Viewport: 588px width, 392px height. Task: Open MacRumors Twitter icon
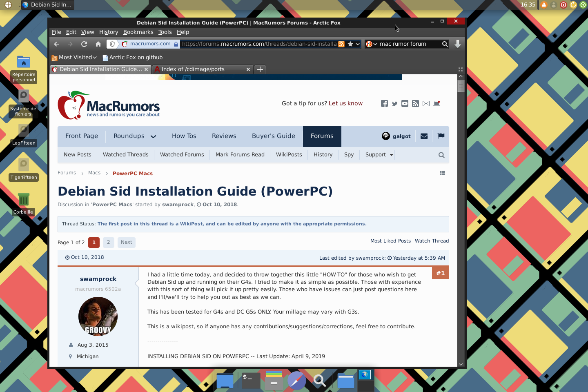[394, 104]
